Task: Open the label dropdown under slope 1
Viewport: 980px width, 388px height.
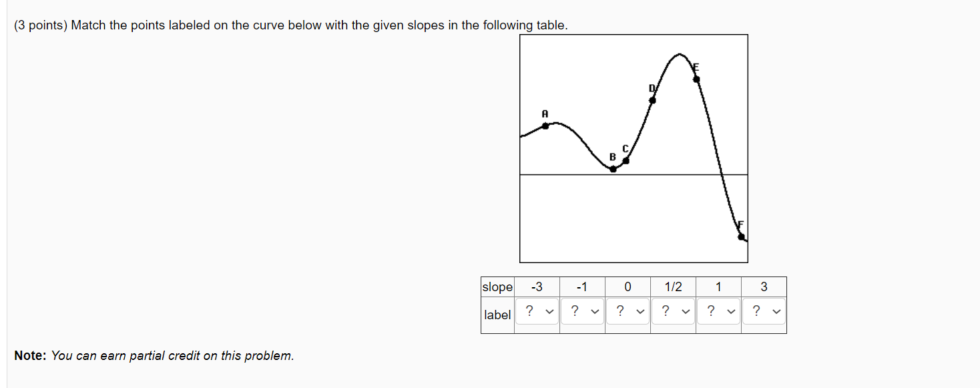Action: (x=718, y=312)
